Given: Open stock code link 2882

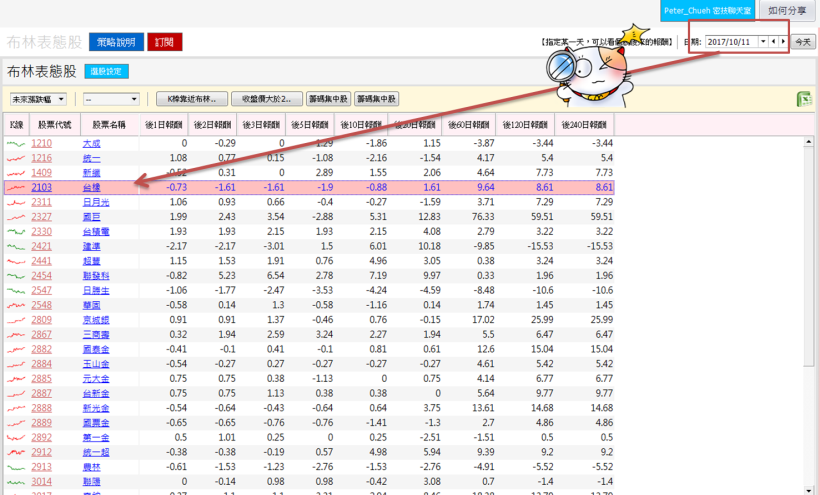Looking at the screenshot, I should [41, 349].
